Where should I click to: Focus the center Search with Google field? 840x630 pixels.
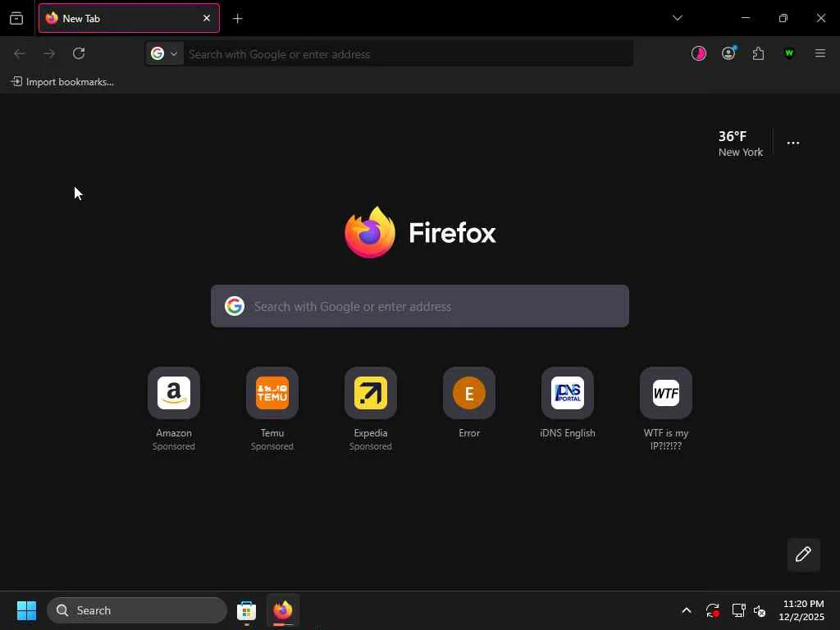pyautogui.click(x=419, y=307)
